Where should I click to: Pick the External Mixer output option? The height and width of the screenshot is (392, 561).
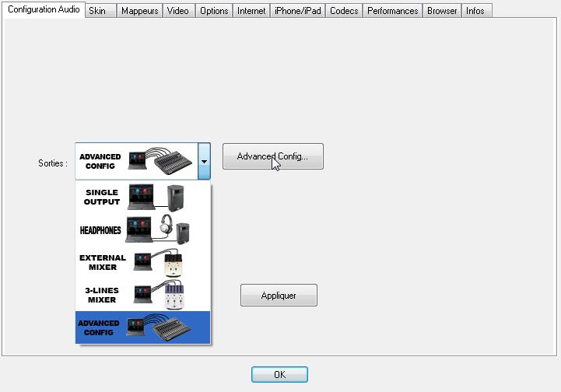click(143, 262)
